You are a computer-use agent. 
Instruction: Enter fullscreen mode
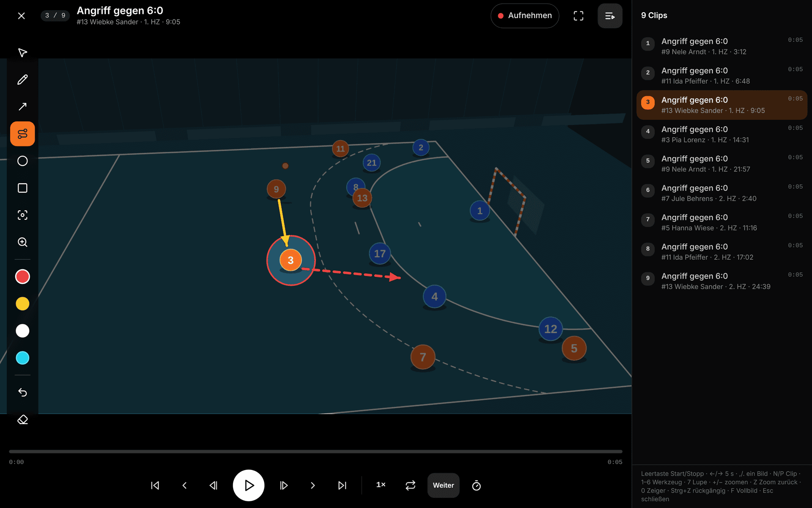(x=578, y=16)
